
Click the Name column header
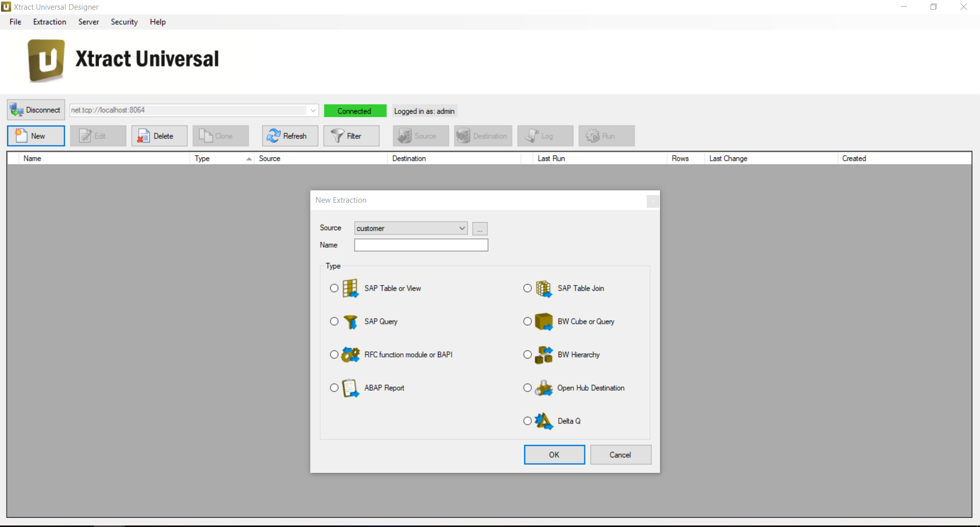(x=105, y=158)
